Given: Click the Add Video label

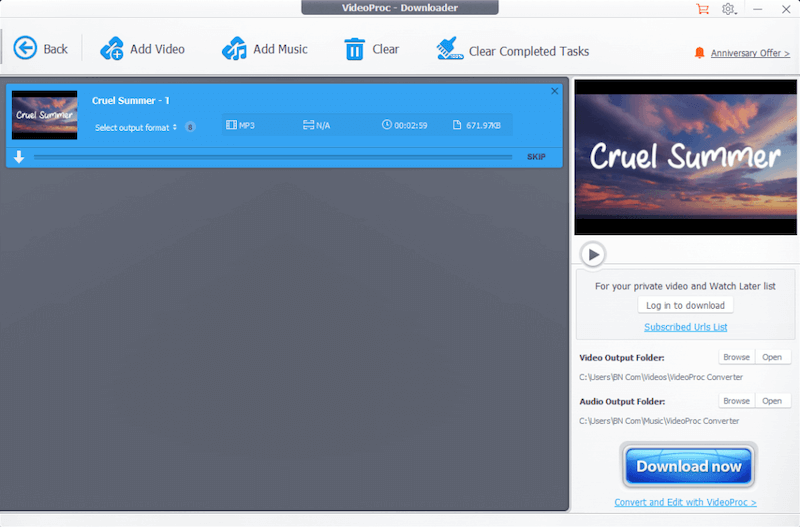Looking at the screenshot, I should [157, 49].
